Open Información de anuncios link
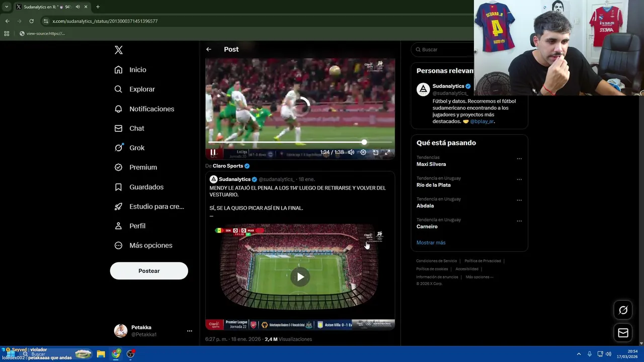 click(x=437, y=277)
